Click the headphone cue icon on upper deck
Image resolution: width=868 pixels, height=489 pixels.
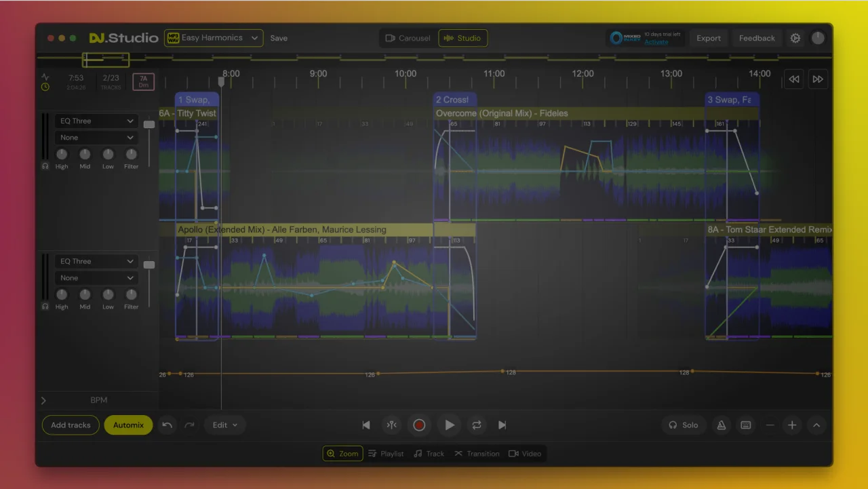(45, 166)
